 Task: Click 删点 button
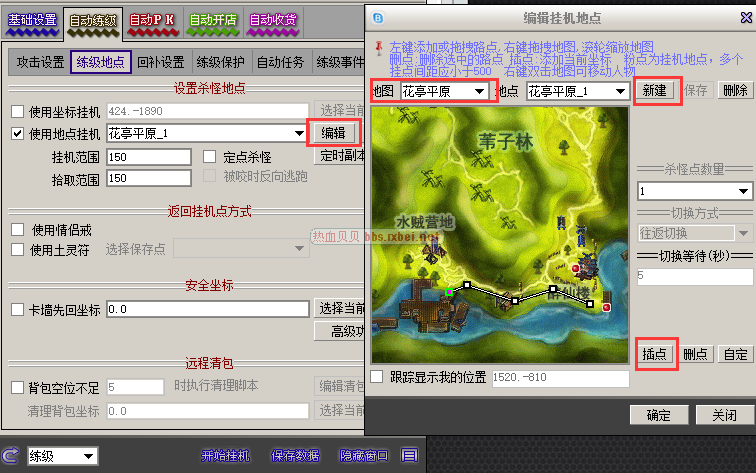click(x=695, y=354)
